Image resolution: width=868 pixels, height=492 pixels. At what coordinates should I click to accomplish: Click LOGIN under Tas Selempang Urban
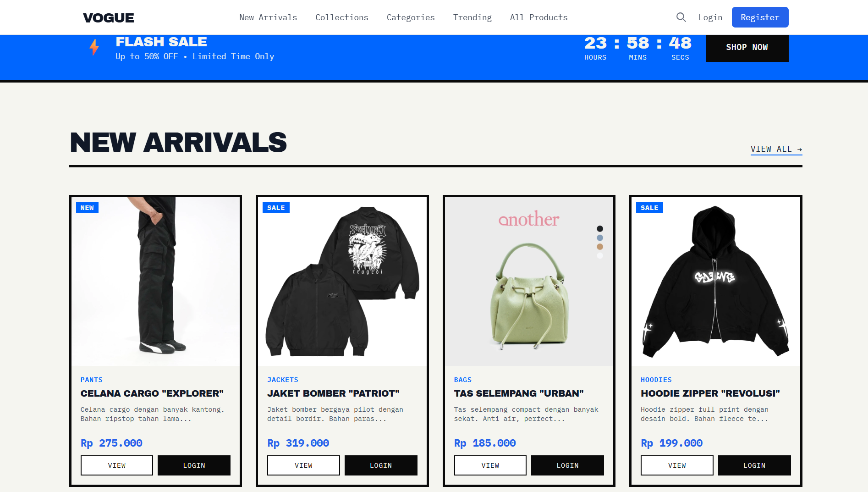point(567,465)
